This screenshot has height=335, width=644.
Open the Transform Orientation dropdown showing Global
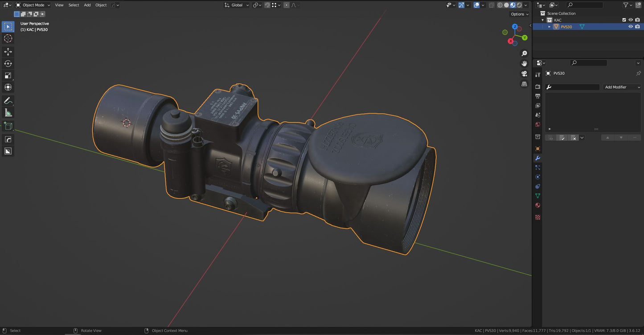point(237,5)
